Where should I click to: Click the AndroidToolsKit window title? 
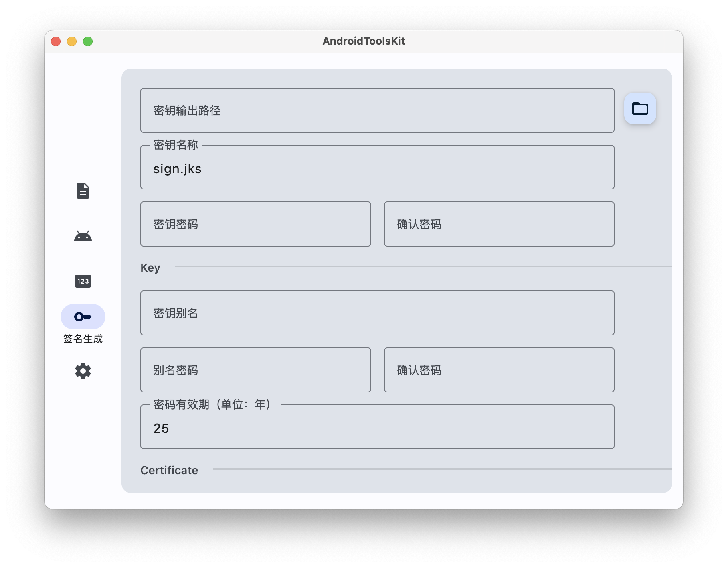coord(364,41)
